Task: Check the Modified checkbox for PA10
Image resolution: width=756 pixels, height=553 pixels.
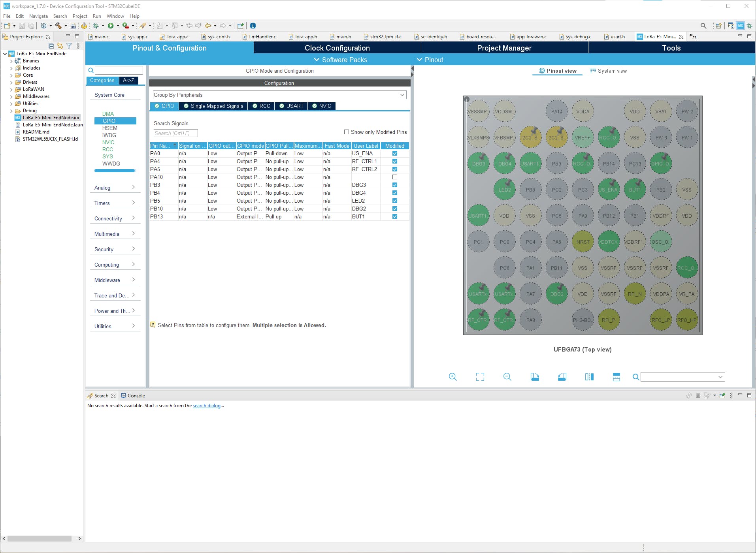Action: 395,177
